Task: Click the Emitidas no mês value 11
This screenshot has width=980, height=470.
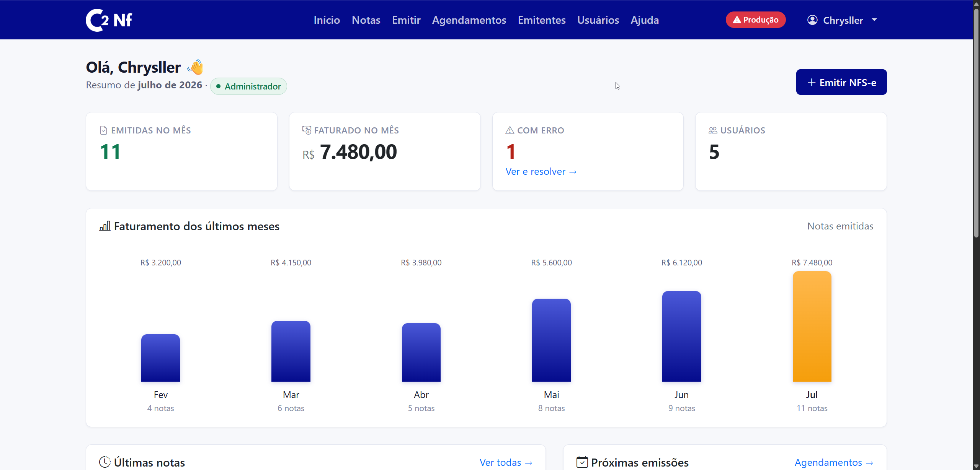Action: click(x=110, y=152)
